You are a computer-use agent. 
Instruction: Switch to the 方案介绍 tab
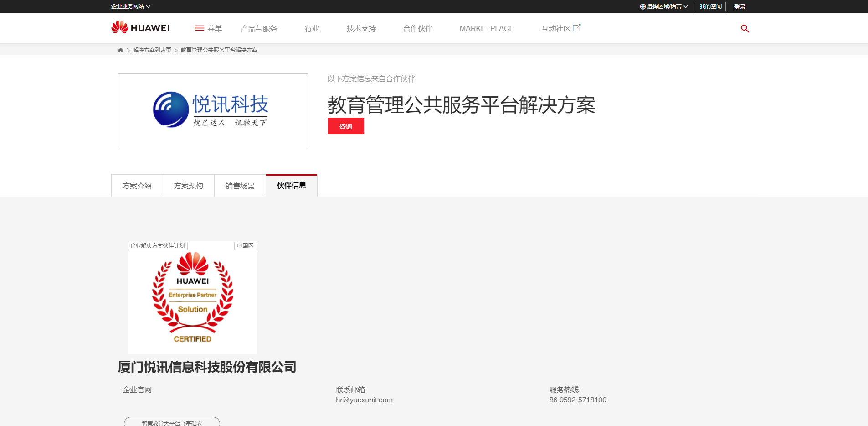[x=137, y=186]
